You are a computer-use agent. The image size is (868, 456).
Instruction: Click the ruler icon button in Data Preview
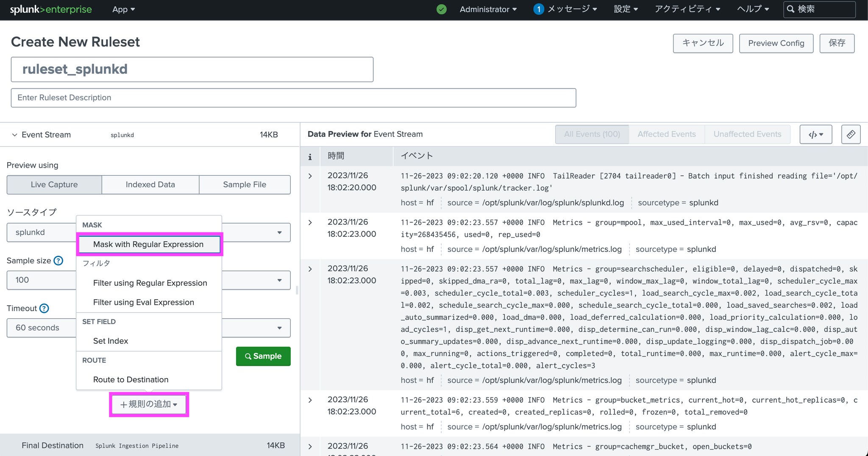click(x=851, y=135)
